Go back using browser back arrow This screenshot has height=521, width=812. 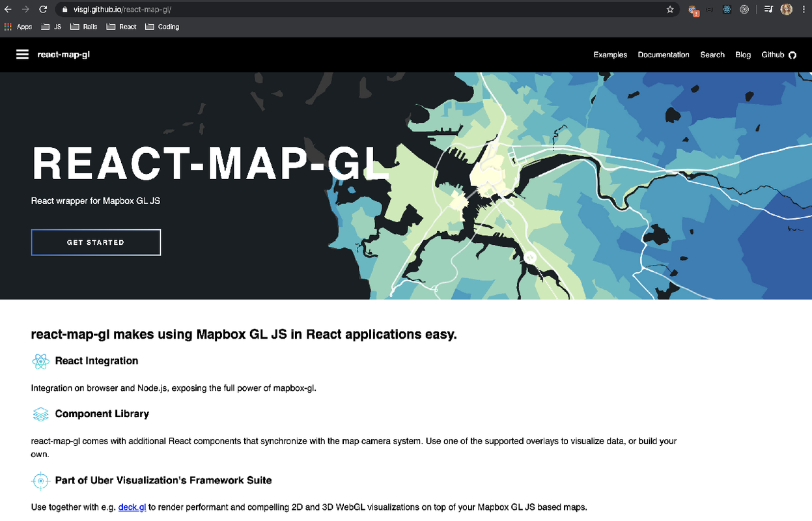tap(8, 10)
